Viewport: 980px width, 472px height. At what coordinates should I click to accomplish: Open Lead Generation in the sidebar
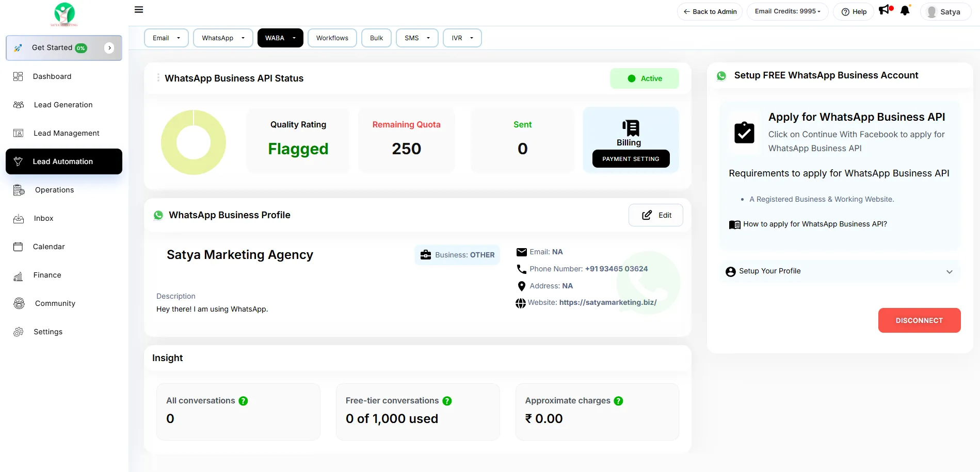(x=63, y=105)
